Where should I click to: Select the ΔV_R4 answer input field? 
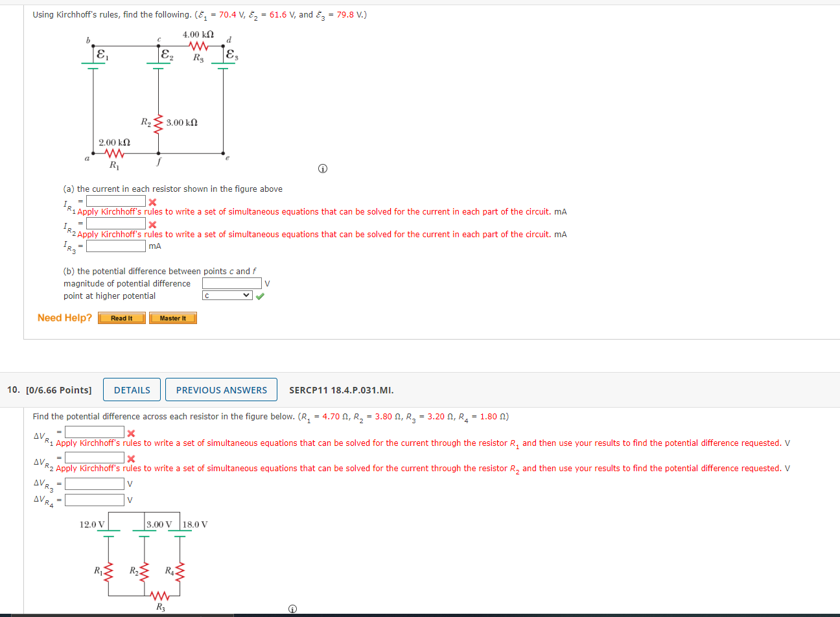94,499
